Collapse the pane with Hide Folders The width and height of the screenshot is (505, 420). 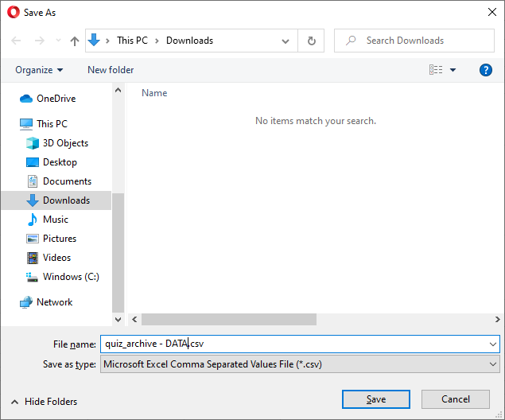tap(45, 402)
